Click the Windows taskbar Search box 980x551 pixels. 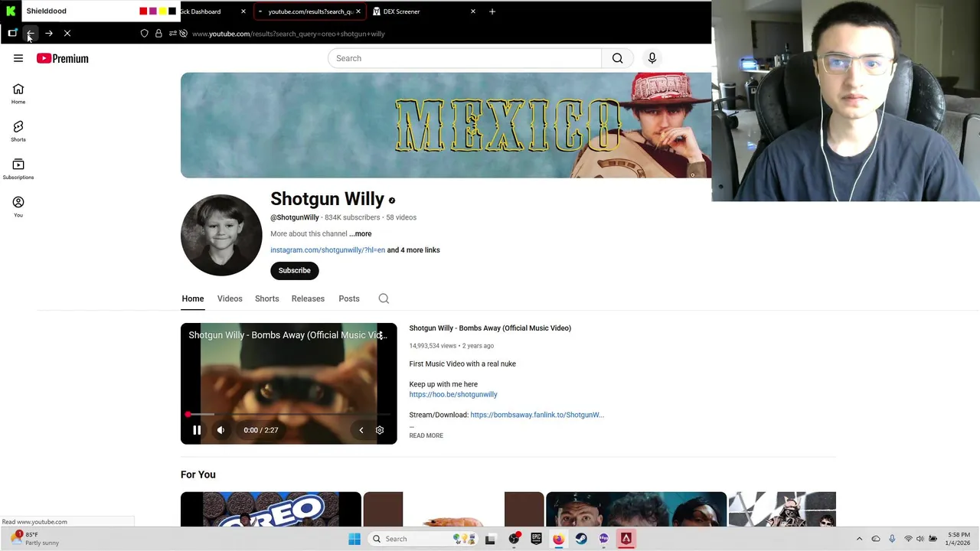(x=423, y=539)
